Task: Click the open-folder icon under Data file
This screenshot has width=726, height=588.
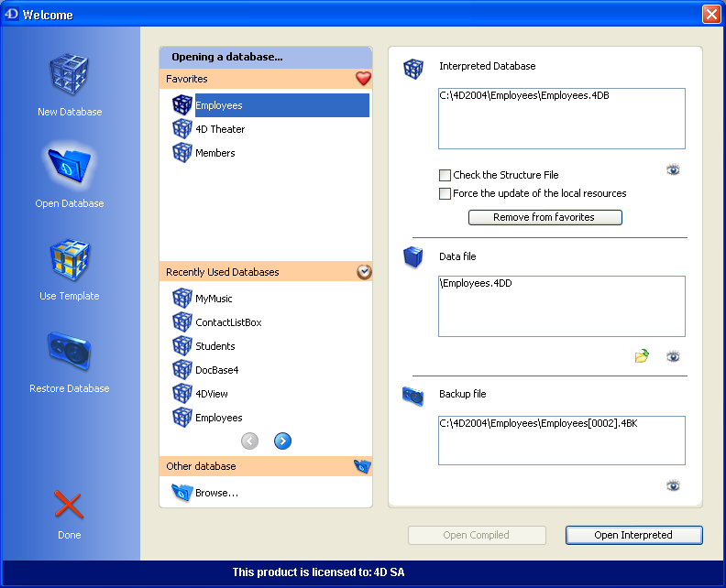Action: pyautogui.click(x=642, y=356)
